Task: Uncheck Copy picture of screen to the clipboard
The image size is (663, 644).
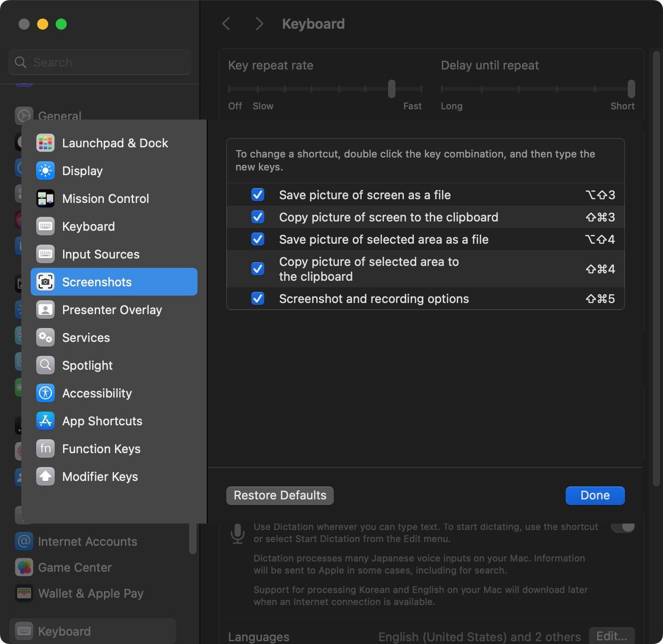Action: [258, 217]
